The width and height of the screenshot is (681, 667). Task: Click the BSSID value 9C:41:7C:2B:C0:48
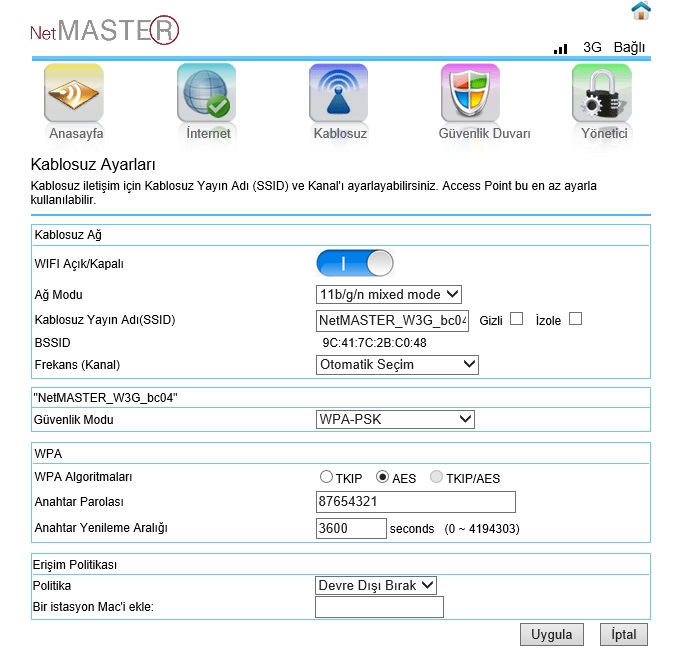[x=374, y=343]
